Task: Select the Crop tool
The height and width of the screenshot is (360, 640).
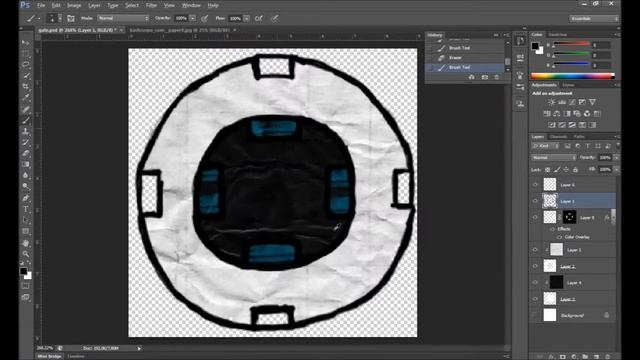Action: tap(26, 87)
